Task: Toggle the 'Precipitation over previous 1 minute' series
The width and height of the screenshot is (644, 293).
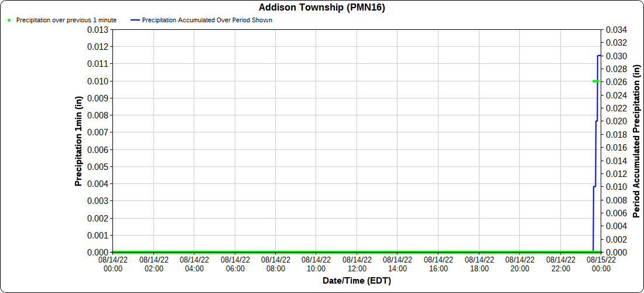Action: [66, 20]
